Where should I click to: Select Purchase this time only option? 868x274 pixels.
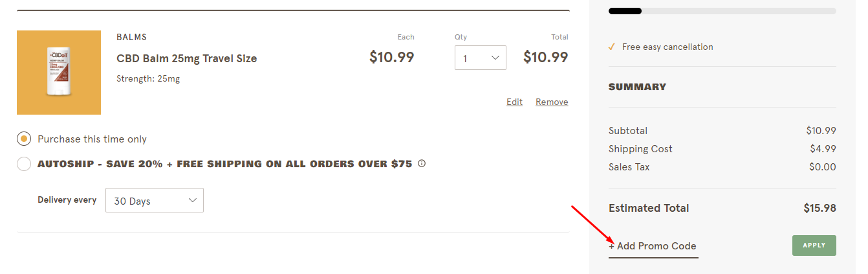[x=24, y=139]
